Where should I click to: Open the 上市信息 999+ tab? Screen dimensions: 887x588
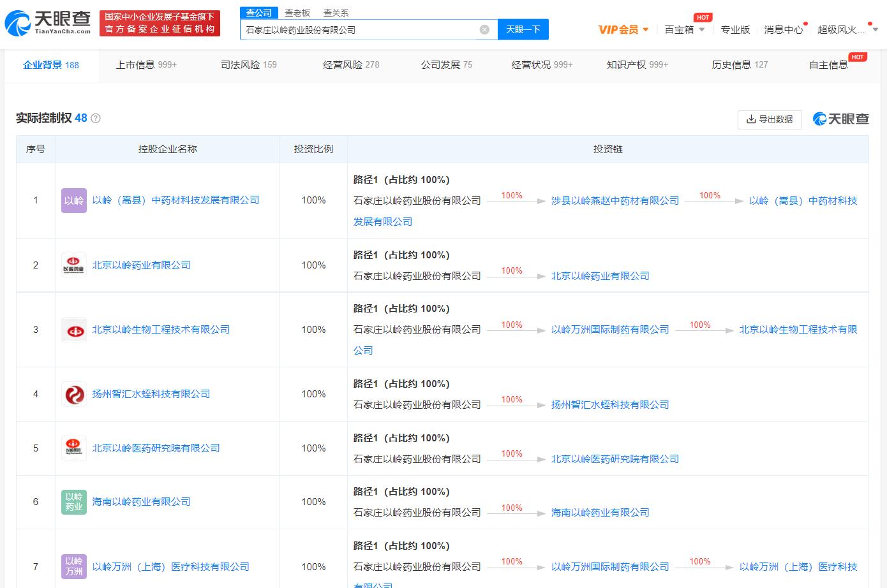pyautogui.click(x=146, y=65)
